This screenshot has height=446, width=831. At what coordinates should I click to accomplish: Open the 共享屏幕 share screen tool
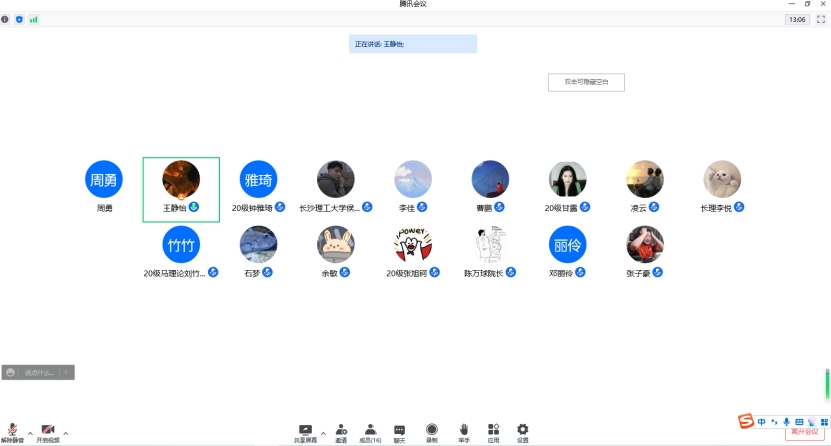tap(305, 432)
